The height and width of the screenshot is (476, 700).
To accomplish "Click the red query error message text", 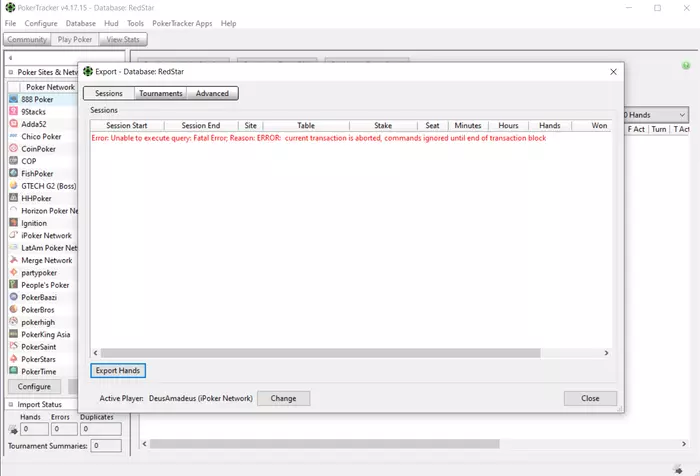I will tap(319, 138).
